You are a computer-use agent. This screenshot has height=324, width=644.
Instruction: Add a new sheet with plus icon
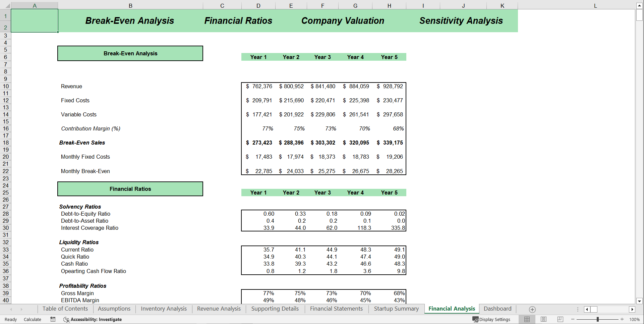(532, 309)
